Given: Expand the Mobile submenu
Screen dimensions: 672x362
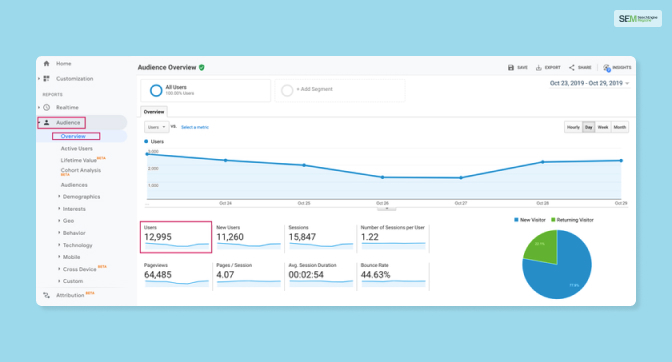Looking at the screenshot, I should (x=59, y=257).
